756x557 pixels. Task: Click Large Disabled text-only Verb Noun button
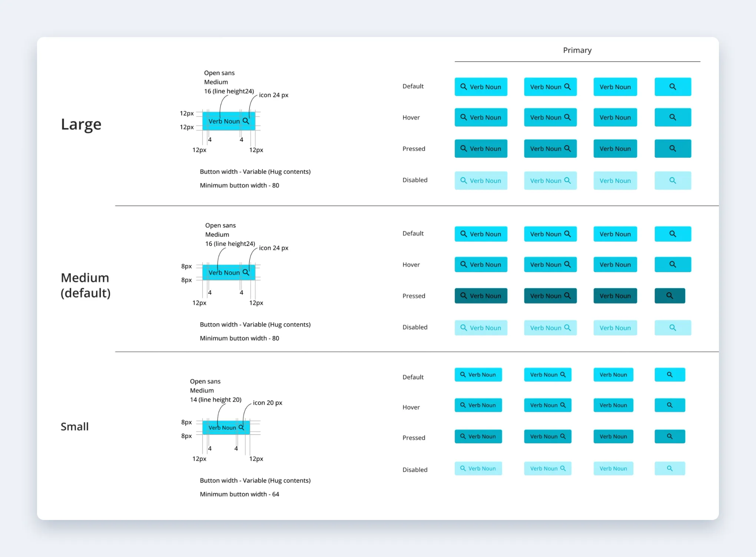point(615,181)
